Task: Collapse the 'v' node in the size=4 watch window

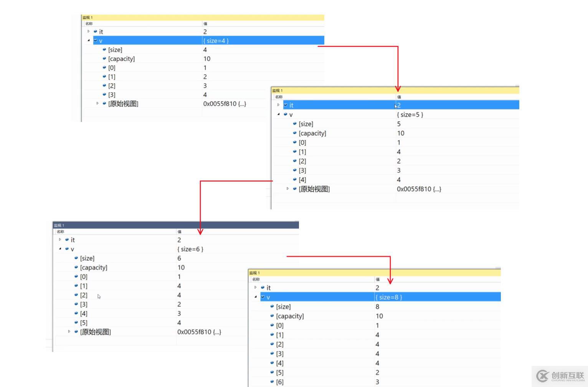Action: tap(89, 40)
